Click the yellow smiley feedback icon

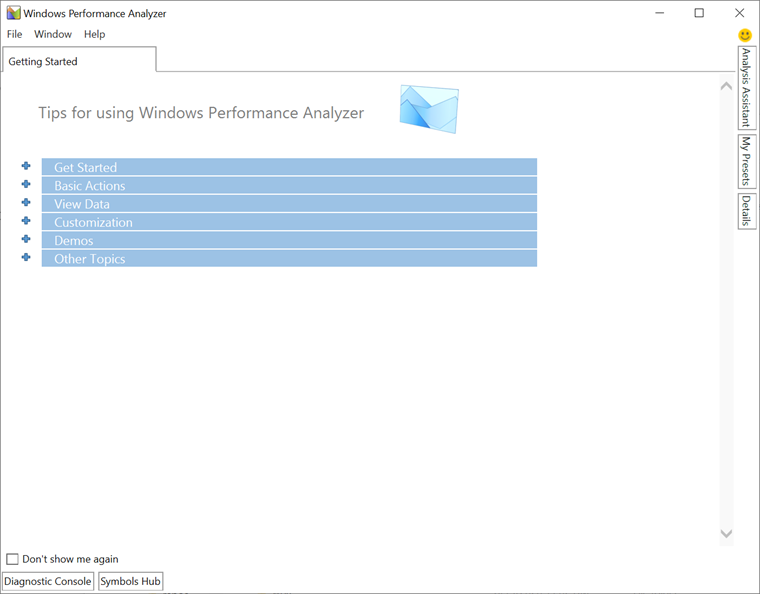pyautogui.click(x=745, y=35)
